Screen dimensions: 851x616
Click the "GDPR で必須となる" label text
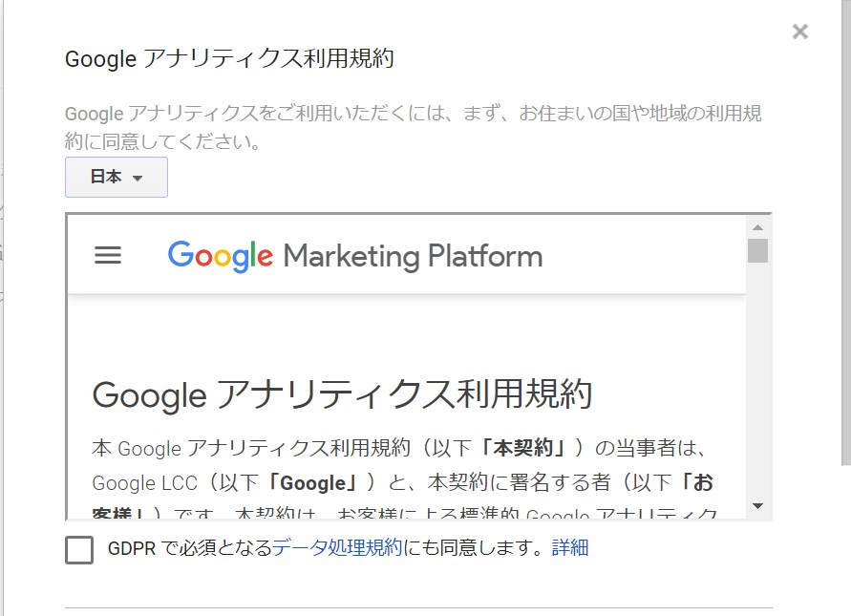[x=189, y=548]
